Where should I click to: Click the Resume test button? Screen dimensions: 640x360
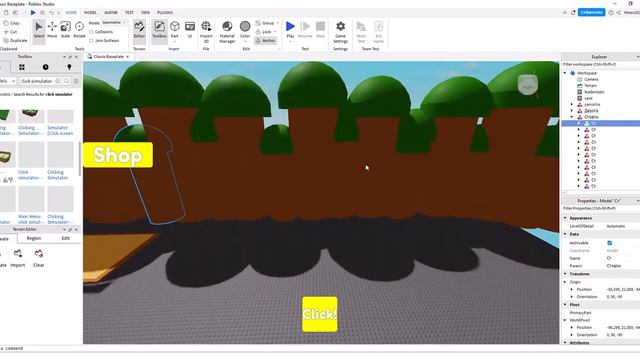(305, 30)
